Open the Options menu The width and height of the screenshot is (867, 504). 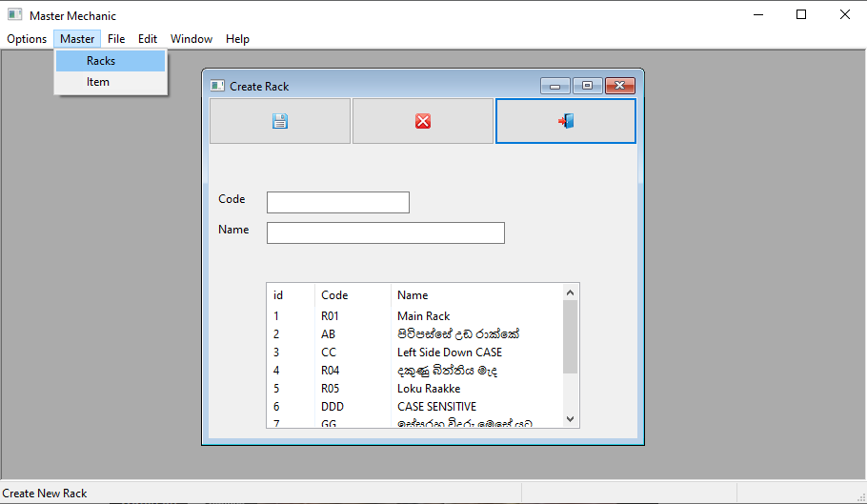pyautogui.click(x=27, y=39)
